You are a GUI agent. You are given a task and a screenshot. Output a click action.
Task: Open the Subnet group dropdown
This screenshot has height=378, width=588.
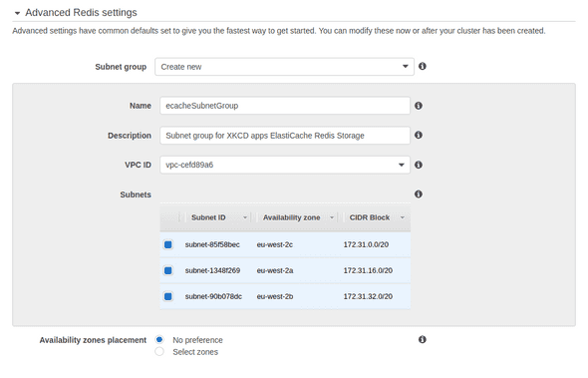click(x=284, y=67)
